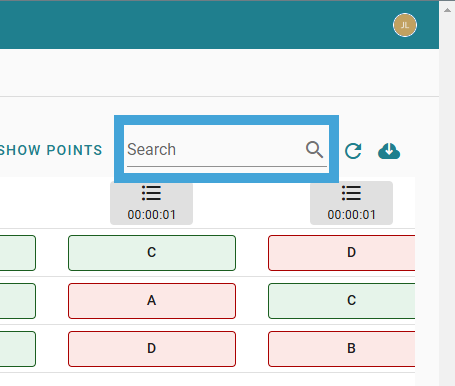Select the green C answer in first row
This screenshot has width=455, height=386.
(x=152, y=253)
